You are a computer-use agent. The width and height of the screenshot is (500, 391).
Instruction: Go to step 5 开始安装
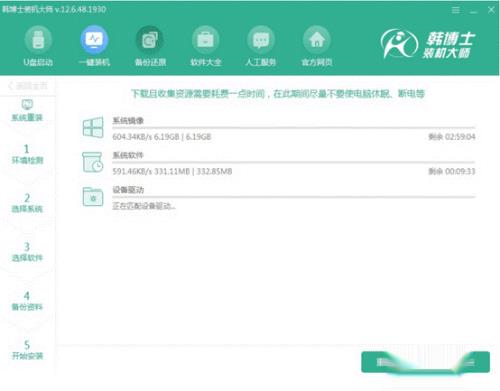(27, 350)
